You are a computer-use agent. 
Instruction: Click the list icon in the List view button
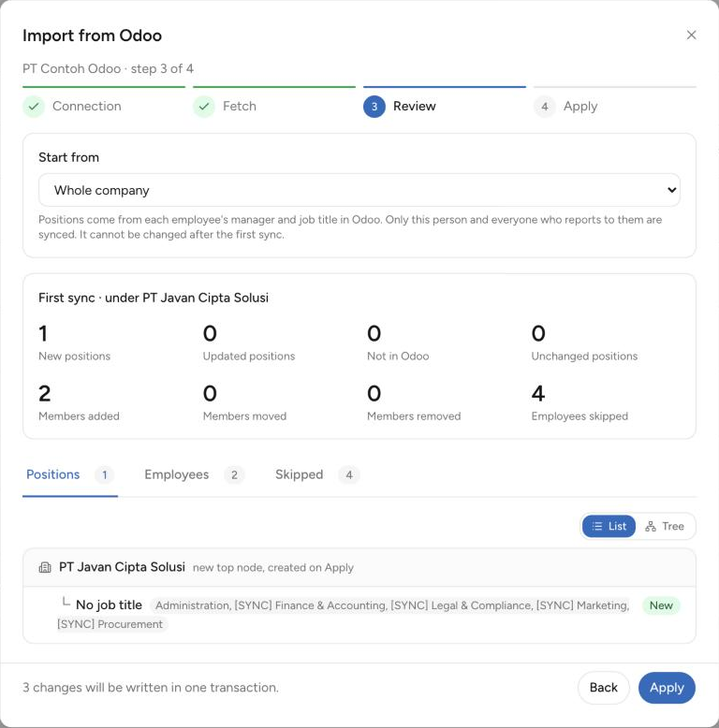click(597, 526)
